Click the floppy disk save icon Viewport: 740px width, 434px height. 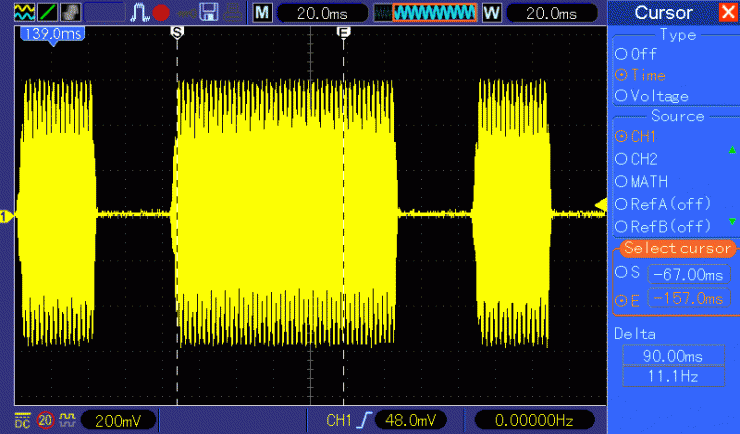pos(210,12)
